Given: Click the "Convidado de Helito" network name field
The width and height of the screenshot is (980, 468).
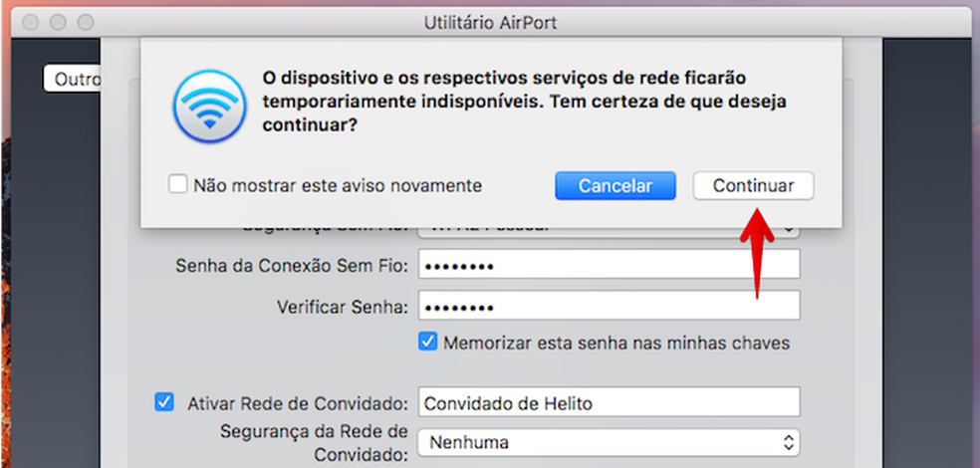Looking at the screenshot, I should 610,402.
